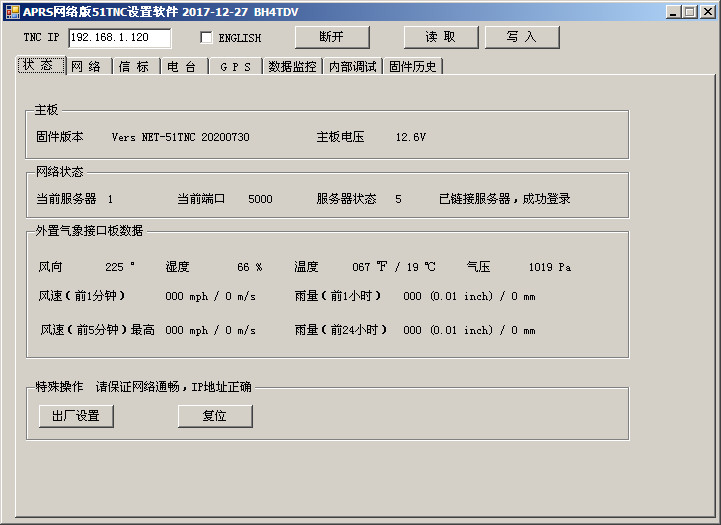Switch to the 数据监控 data monitor tab

click(x=292, y=67)
